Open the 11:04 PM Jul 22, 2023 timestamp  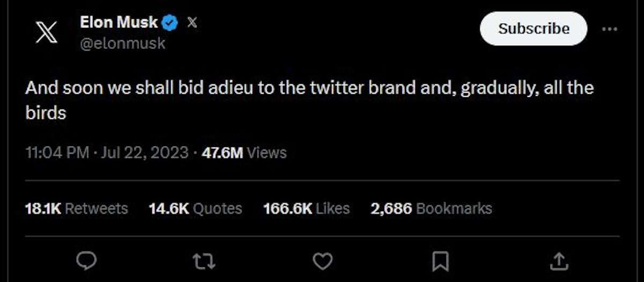[x=107, y=153]
